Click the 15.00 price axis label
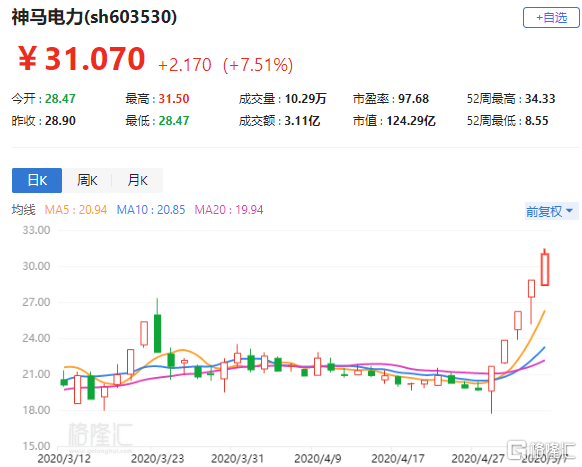582x467 pixels. (36, 446)
